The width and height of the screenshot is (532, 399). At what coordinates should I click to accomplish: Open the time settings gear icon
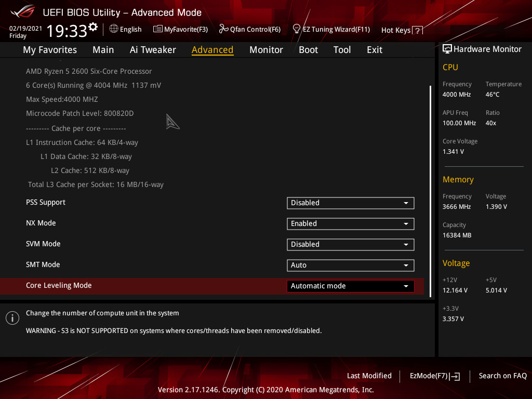pyautogui.click(x=93, y=27)
